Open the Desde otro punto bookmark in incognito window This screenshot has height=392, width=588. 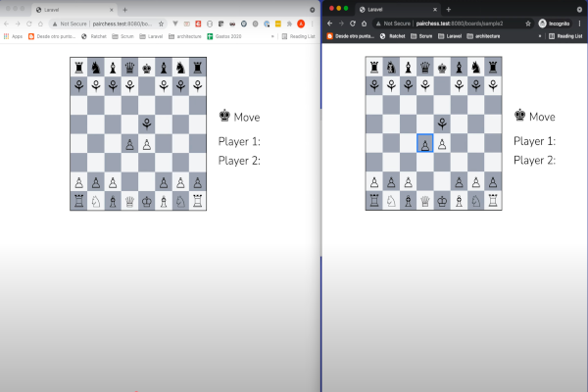350,36
